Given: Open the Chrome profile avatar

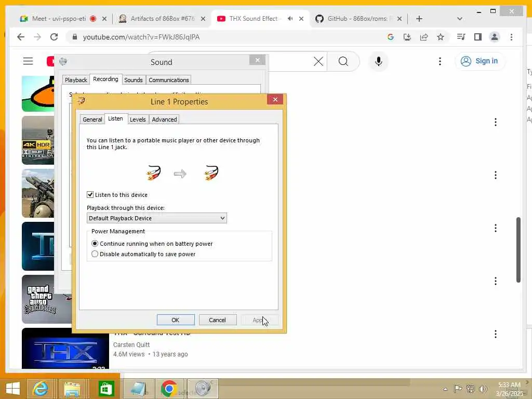Looking at the screenshot, I should 495,37.
